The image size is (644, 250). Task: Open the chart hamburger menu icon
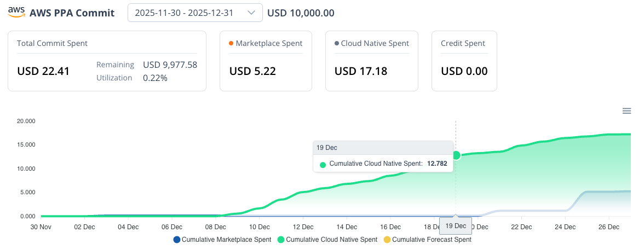tap(626, 111)
